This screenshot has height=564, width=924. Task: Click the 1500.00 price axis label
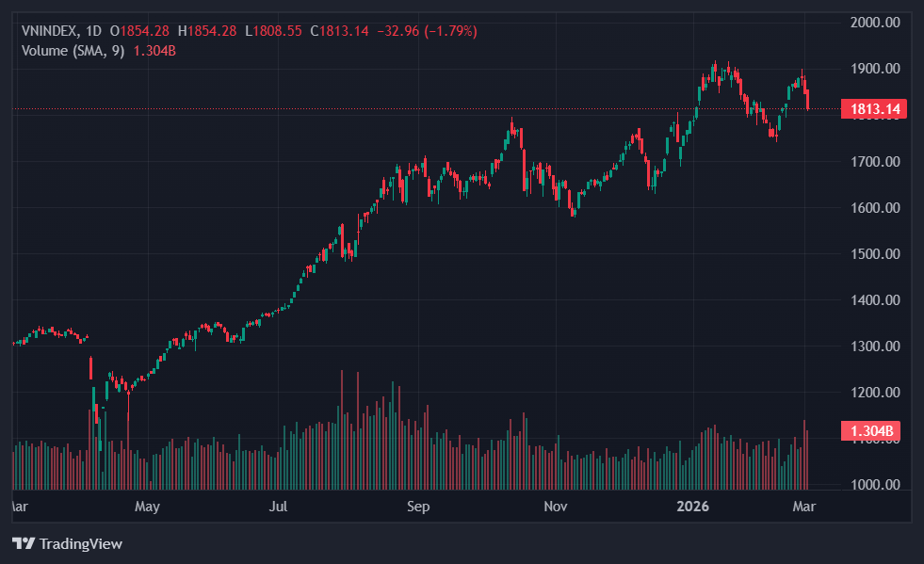[x=875, y=254]
